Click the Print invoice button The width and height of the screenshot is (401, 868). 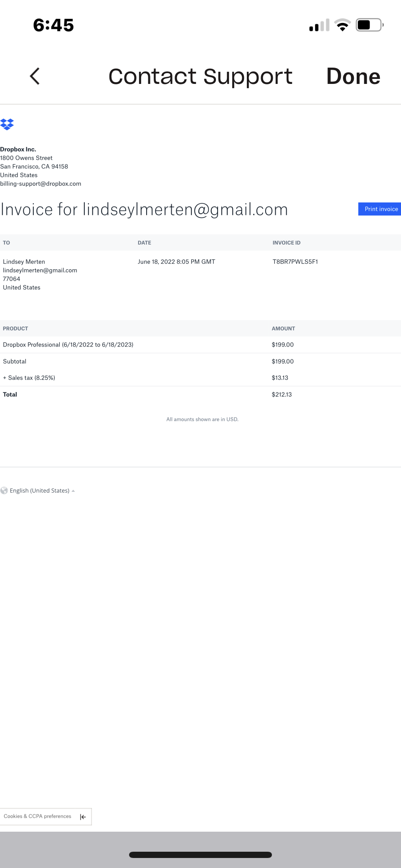tap(380, 209)
